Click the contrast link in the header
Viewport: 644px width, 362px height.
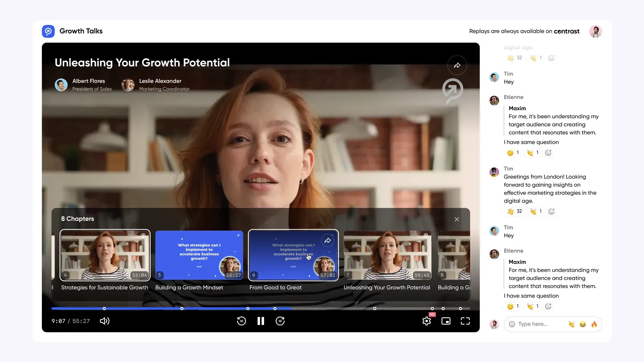click(x=566, y=31)
